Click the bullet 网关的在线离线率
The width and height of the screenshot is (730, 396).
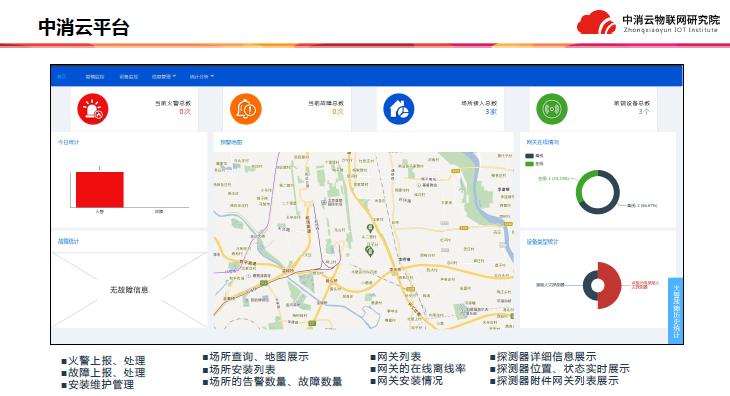click(418, 369)
